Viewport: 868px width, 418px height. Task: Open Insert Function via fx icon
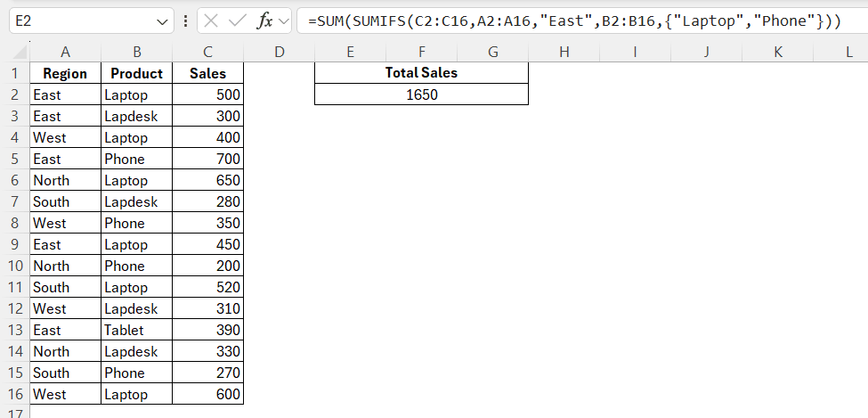pos(264,21)
